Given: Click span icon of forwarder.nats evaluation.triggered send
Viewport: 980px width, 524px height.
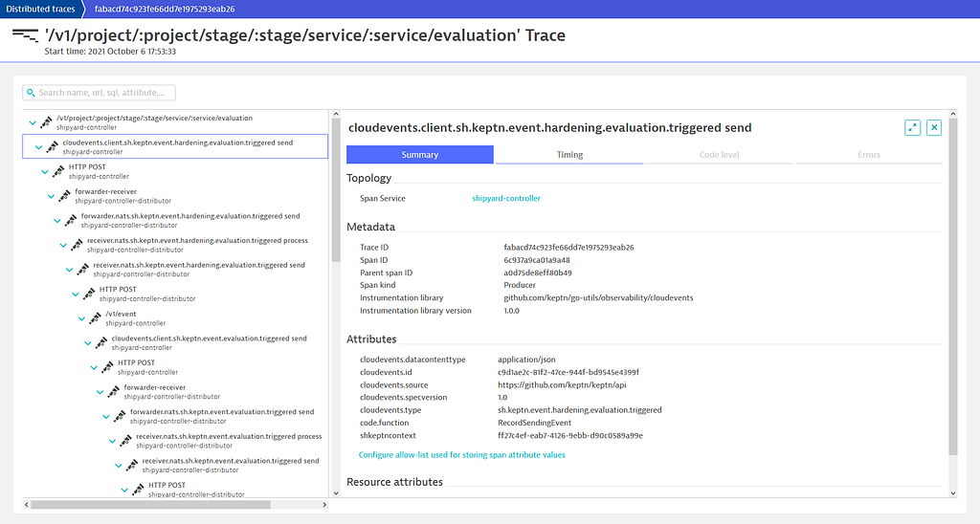Looking at the screenshot, I should click(120, 416).
